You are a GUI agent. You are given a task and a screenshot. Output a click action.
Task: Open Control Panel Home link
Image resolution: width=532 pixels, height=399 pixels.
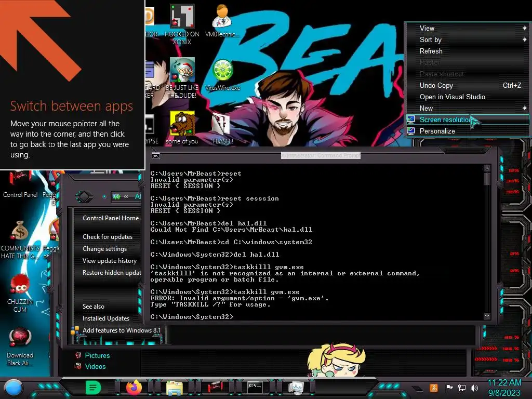[x=111, y=218]
